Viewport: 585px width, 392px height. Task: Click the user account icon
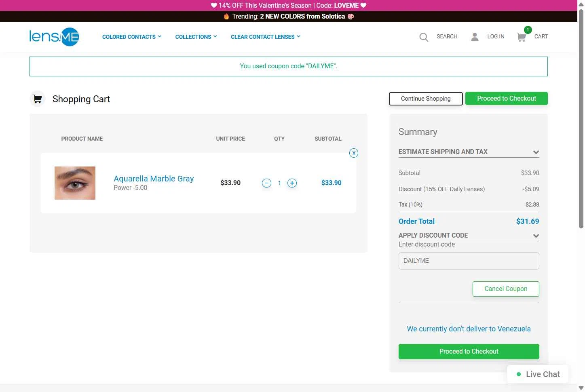475,37
